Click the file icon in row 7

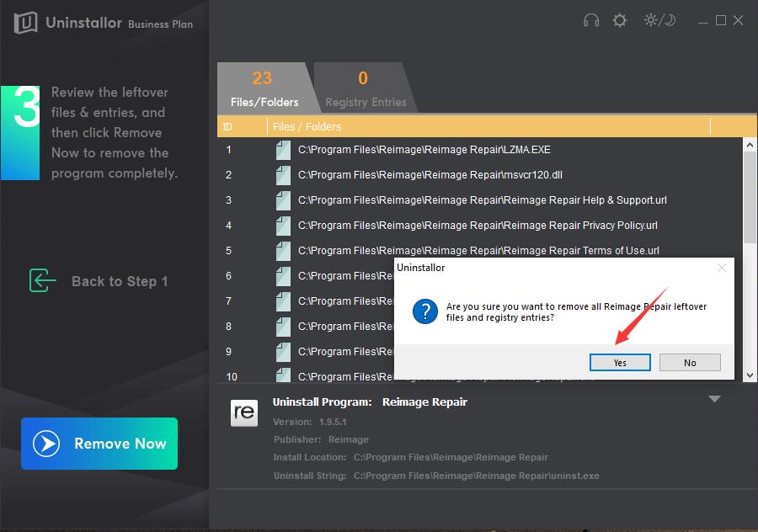click(283, 301)
